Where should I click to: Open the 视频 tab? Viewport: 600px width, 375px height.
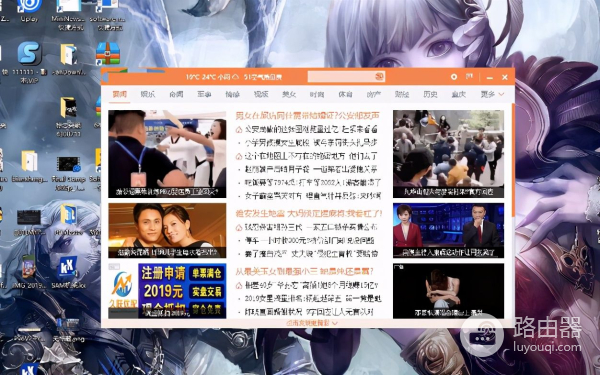(261, 94)
